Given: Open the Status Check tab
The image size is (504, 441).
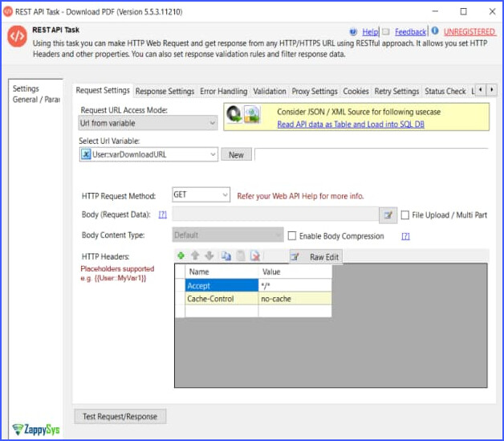Looking at the screenshot, I should (445, 92).
